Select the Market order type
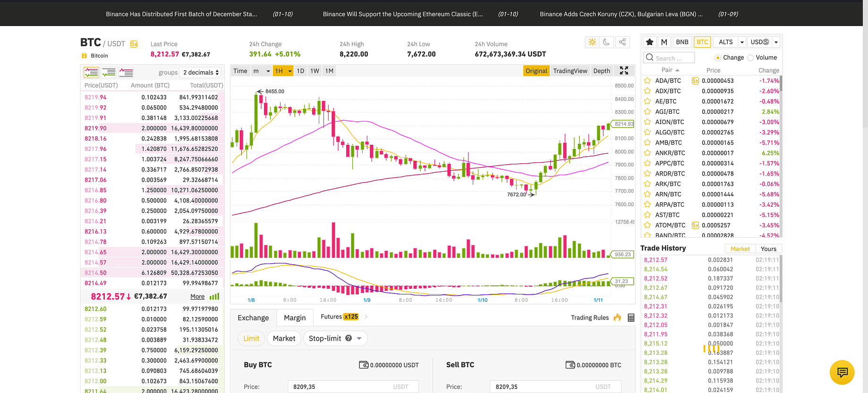This screenshot has height=393, width=868. coord(284,338)
